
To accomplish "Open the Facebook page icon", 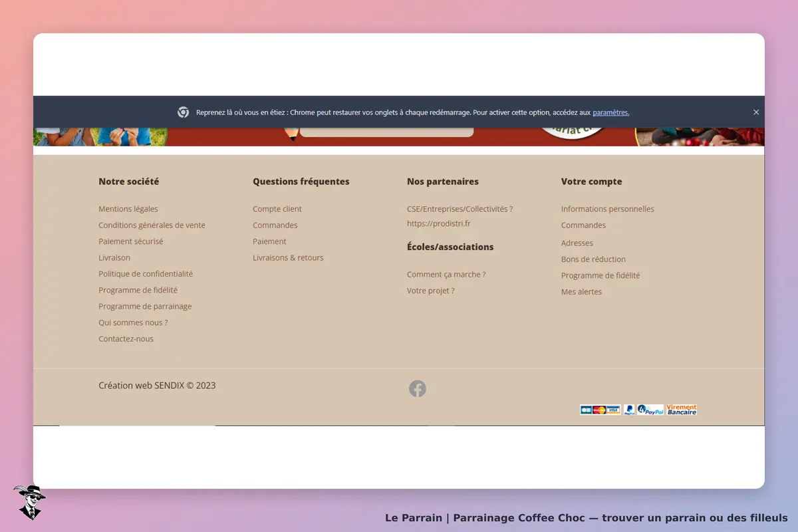I will 418,389.
